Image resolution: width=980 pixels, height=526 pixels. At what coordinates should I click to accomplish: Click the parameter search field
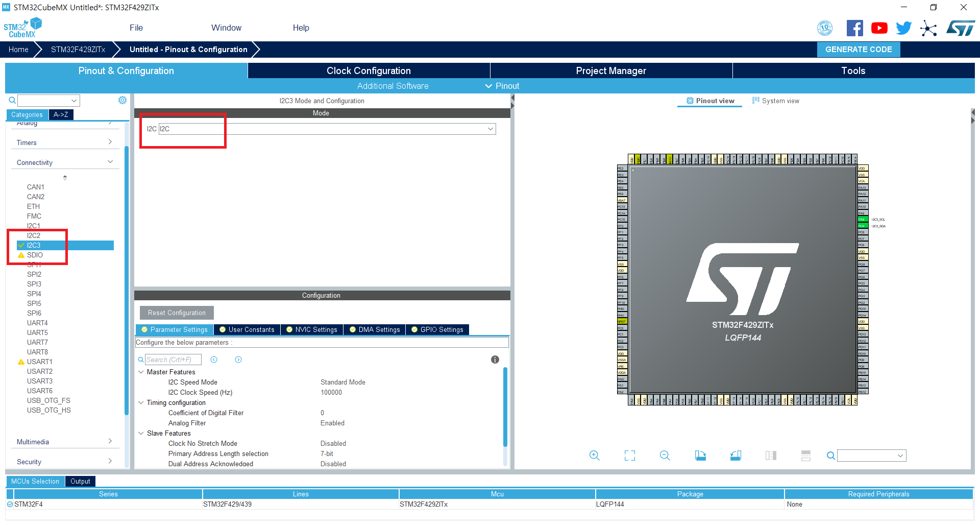pyautogui.click(x=173, y=360)
